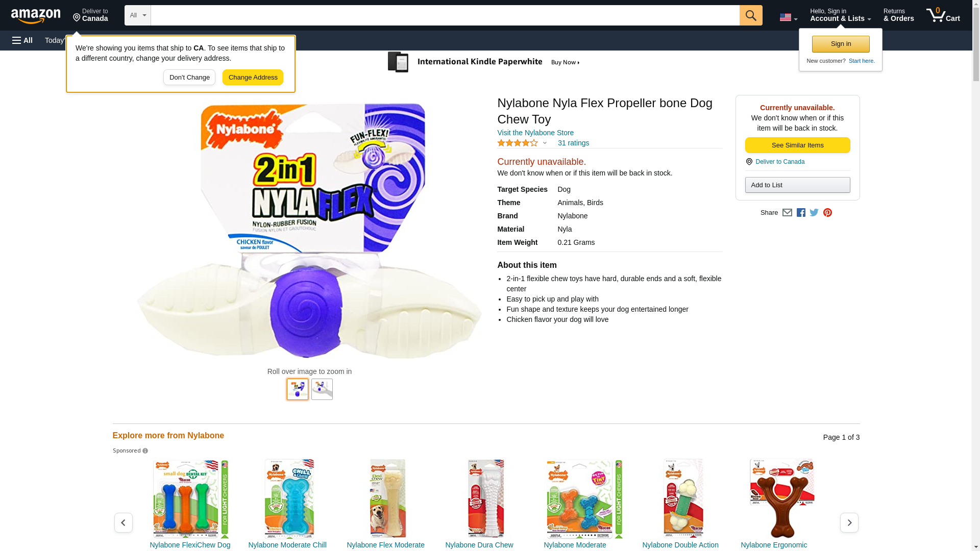
Task: Show previous carousel page of Nylabone items
Action: click(x=123, y=522)
